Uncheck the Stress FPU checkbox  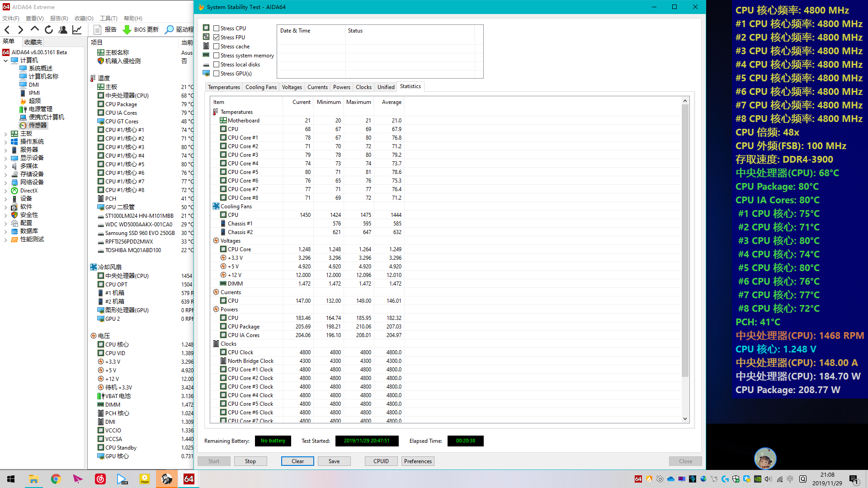click(x=217, y=38)
